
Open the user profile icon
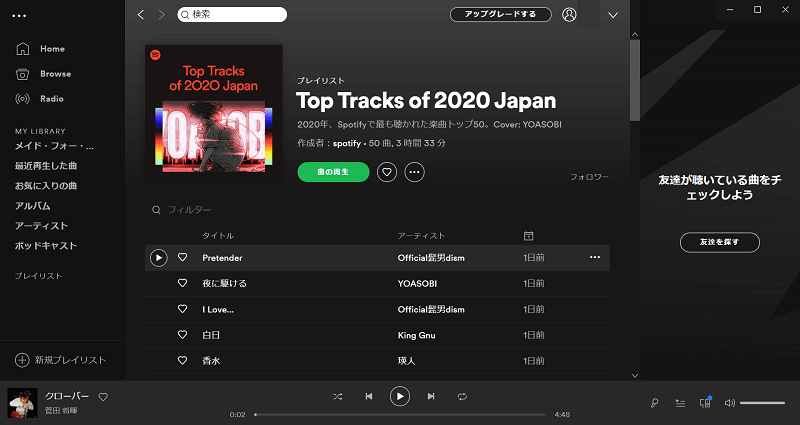pos(569,15)
